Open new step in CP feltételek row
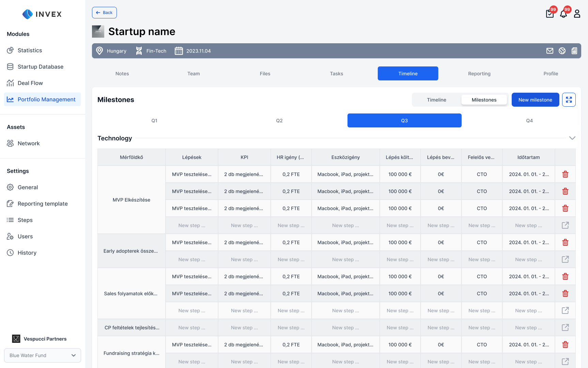Image resolution: width=588 pixels, height=368 pixels. (565, 328)
